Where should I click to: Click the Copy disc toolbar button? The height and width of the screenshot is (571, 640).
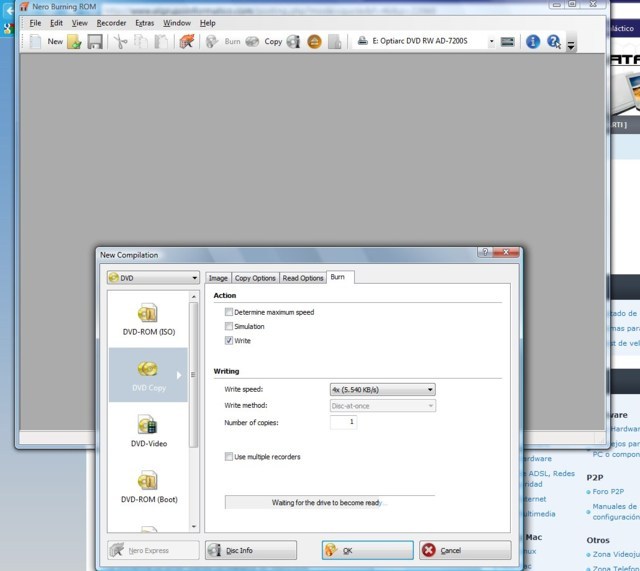point(264,42)
